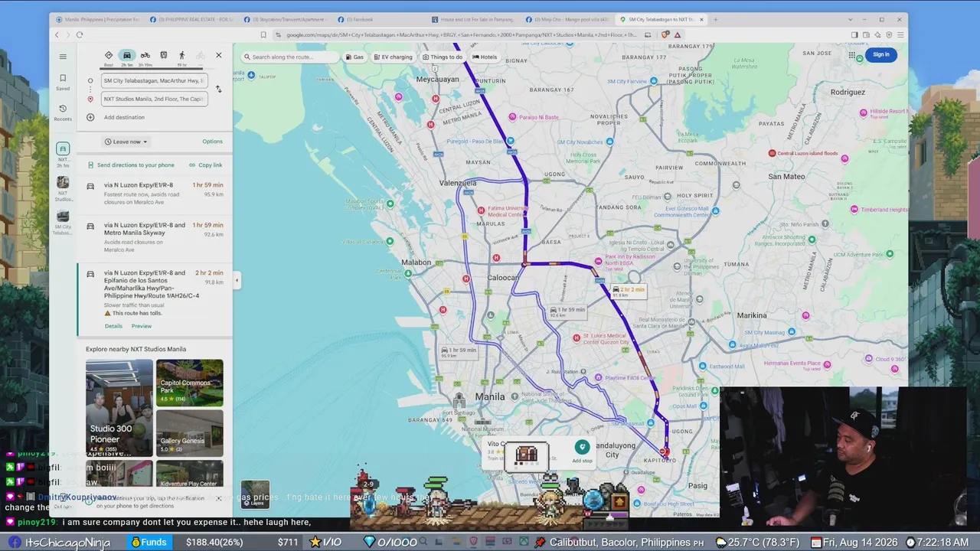This screenshot has width=980, height=551.
Task: Close the directions panel
Action: (x=218, y=55)
